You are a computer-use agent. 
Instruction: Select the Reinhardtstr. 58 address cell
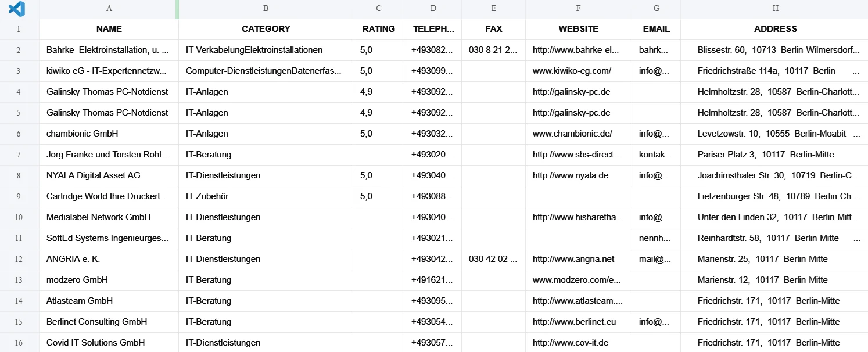[776, 238]
